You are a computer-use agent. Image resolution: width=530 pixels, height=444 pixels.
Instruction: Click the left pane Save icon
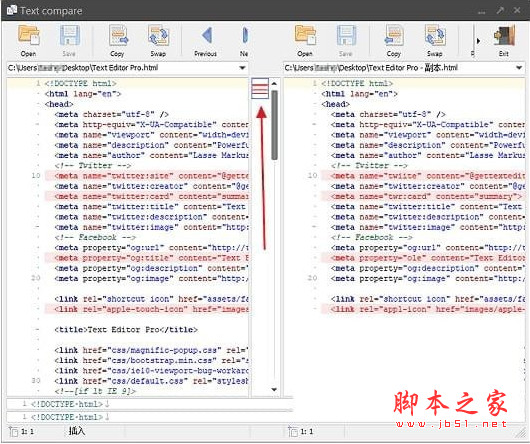(x=69, y=35)
